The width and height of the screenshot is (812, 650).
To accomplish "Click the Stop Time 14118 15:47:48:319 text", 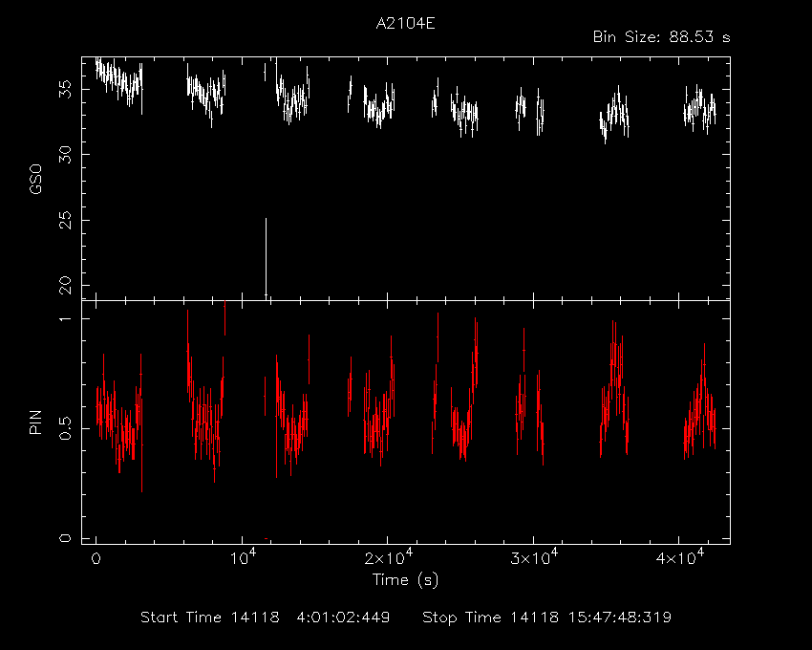I will 546,617.
